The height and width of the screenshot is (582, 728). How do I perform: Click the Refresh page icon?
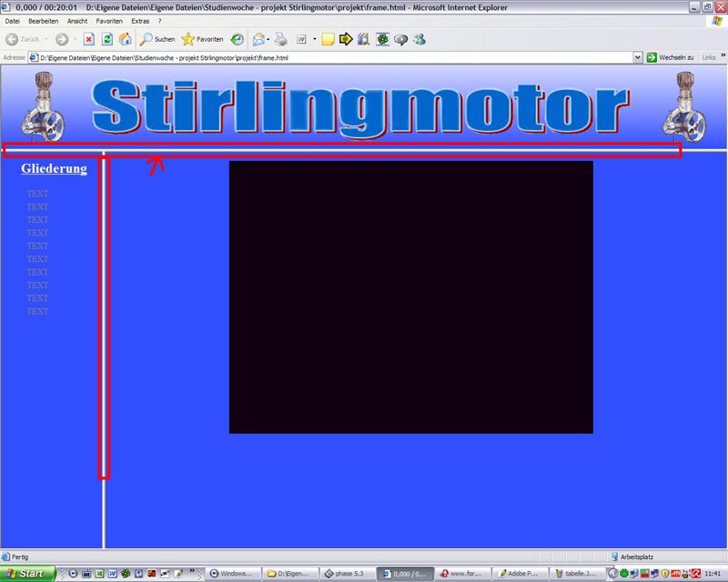pos(107,39)
